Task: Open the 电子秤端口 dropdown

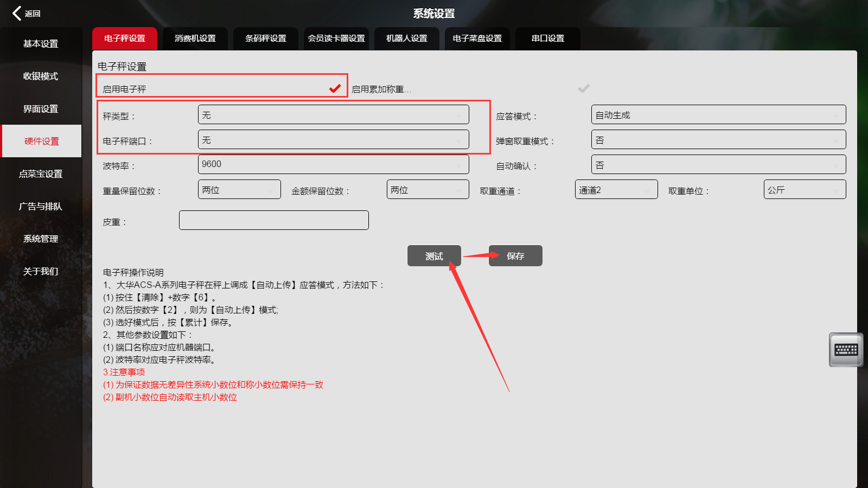Action: 333,140
